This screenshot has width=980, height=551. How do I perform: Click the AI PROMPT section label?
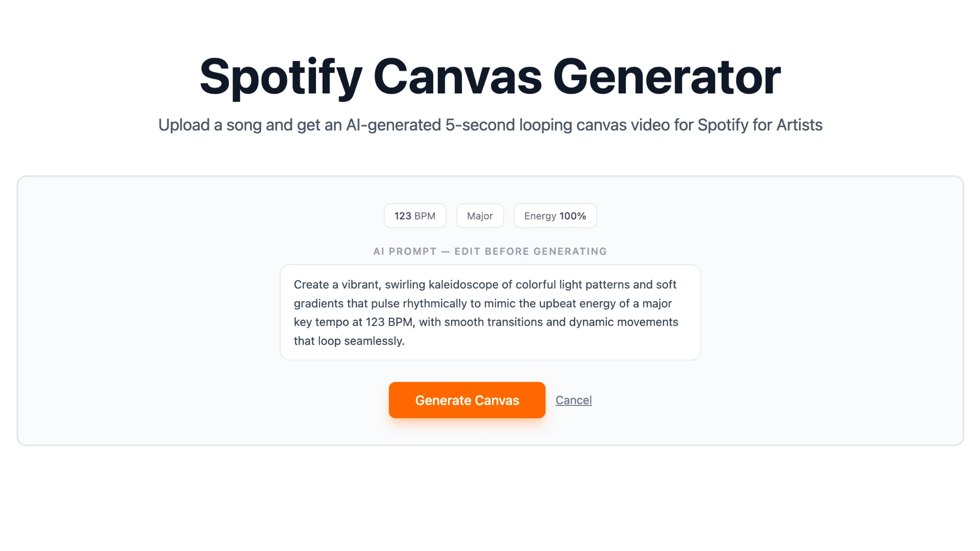tap(489, 251)
